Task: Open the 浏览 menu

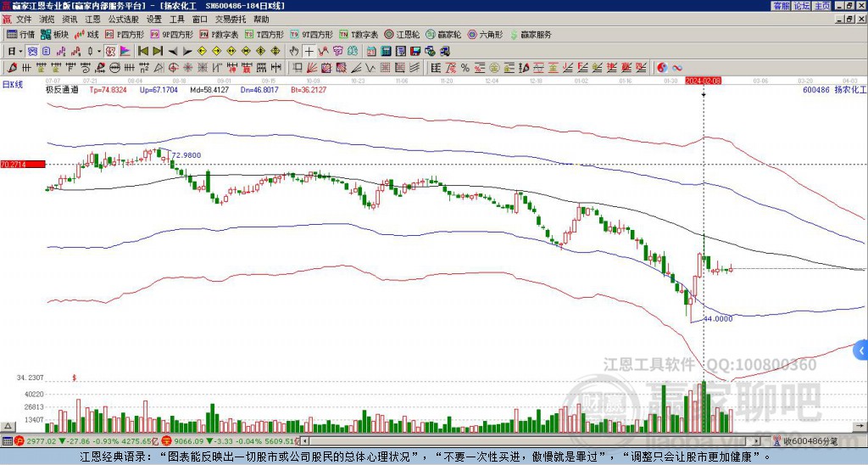Action: [47, 20]
